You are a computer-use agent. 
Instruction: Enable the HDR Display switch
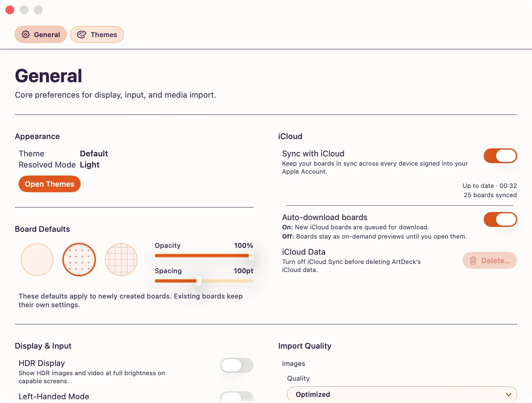tap(237, 365)
